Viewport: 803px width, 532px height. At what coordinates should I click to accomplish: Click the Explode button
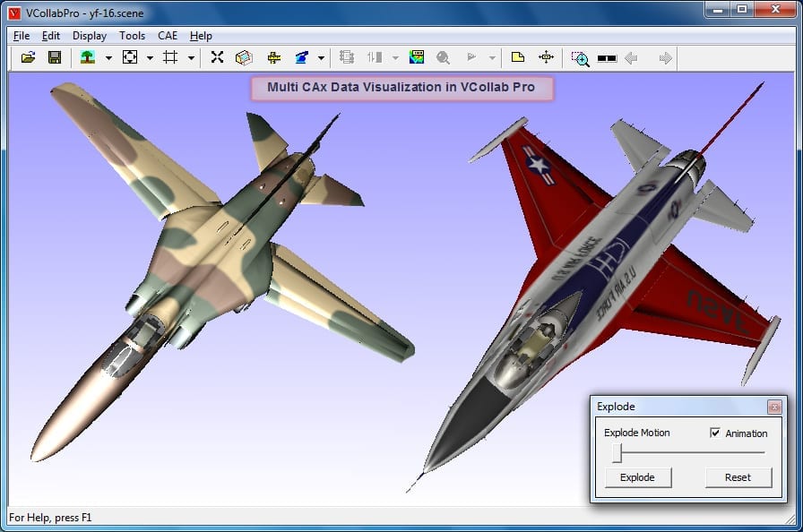[637, 477]
